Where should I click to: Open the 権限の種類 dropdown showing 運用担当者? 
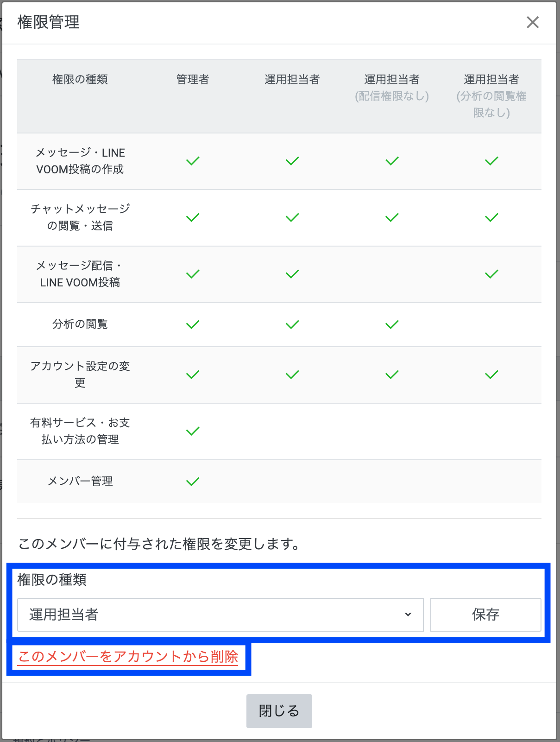pos(220,615)
